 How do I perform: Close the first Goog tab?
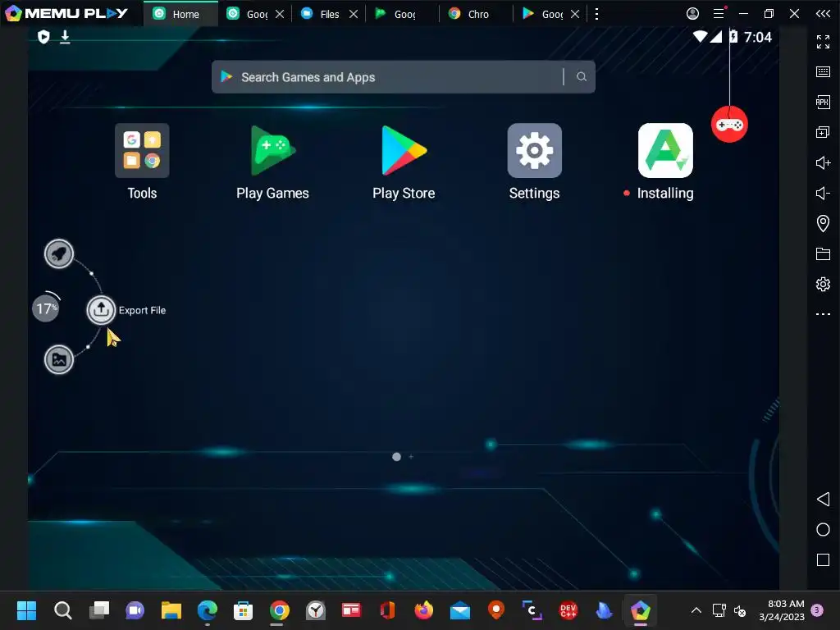point(280,14)
